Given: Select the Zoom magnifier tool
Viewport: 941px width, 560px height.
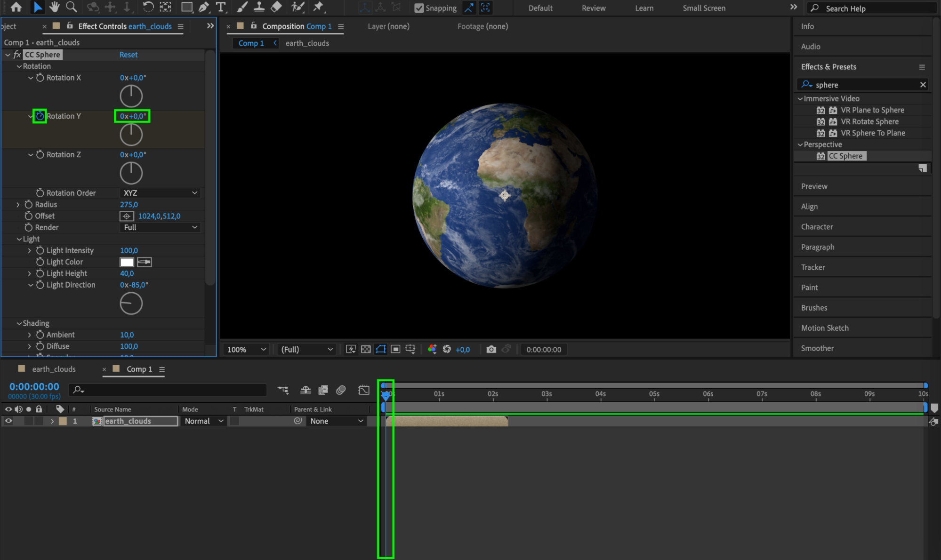Looking at the screenshot, I should coord(72,7).
